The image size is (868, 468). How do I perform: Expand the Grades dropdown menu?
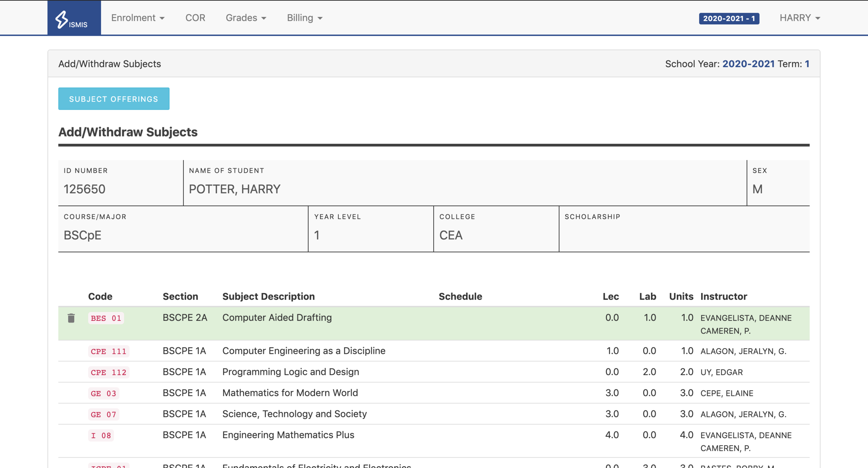click(x=246, y=18)
